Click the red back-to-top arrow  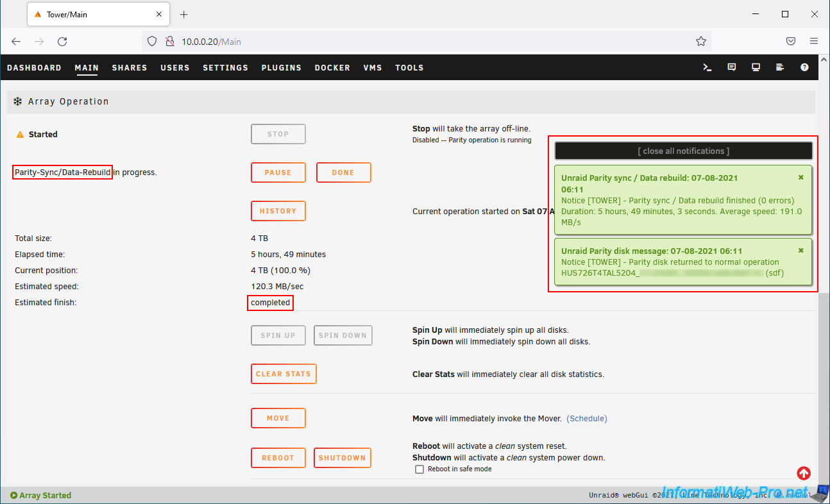(804, 473)
